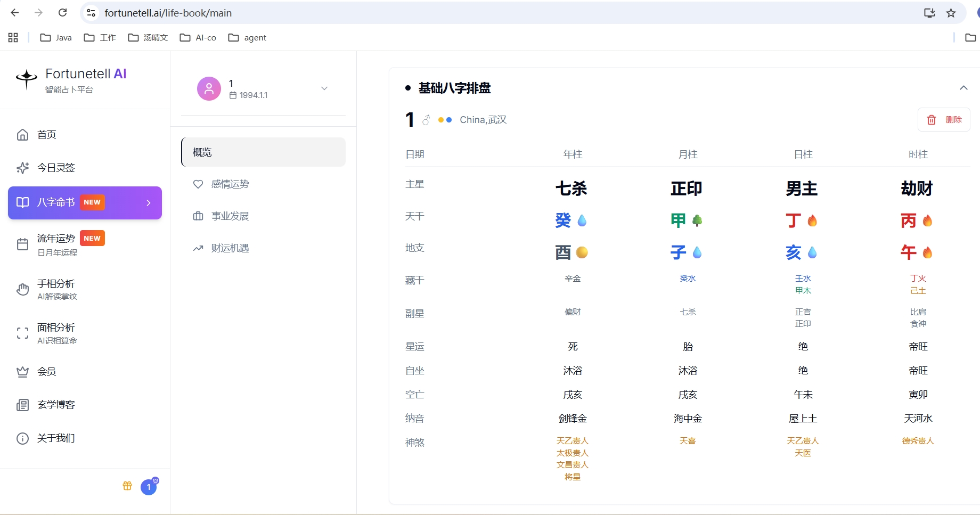Click the yellow and blue element dots
Viewport: 980px width, 515px height.
pos(445,120)
